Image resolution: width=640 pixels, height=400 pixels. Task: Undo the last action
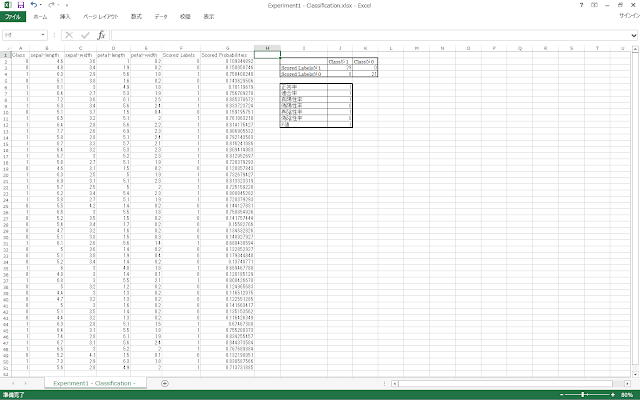(x=32, y=5)
